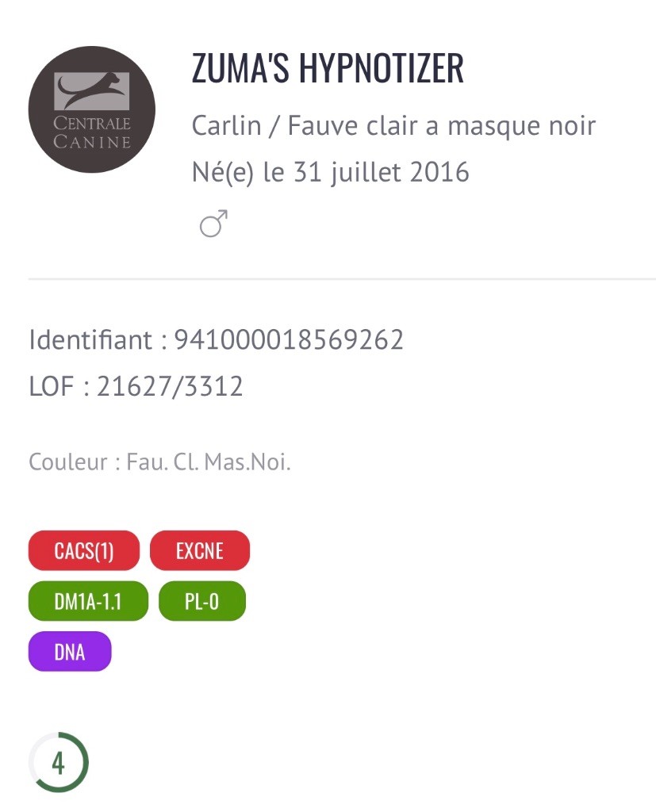Select the red CACS(1) badge
Screen dimensions: 656x812
click(84, 550)
